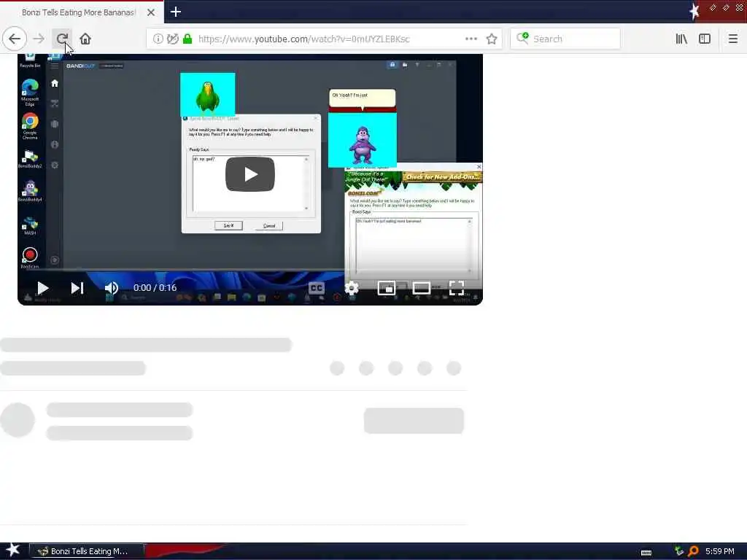
Task: Click the 0:00 / 0:16 time display
Action: click(x=155, y=287)
